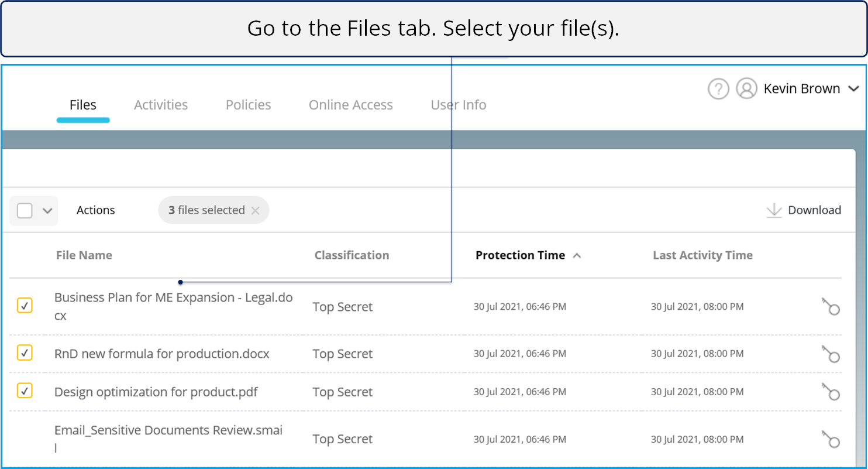The width and height of the screenshot is (868, 469).
Task: Click key icon for RnD new formula file
Action: pos(830,354)
